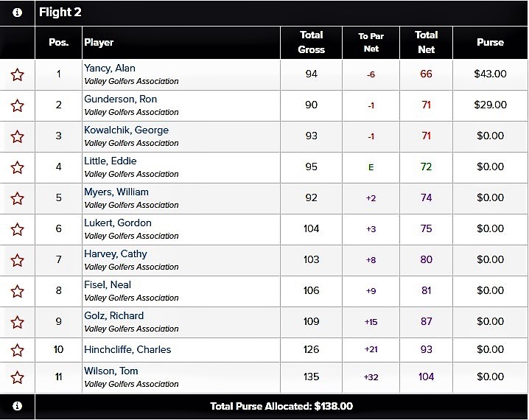Open player Golz, Richard
This screenshot has height=420, width=529.
[x=113, y=315]
